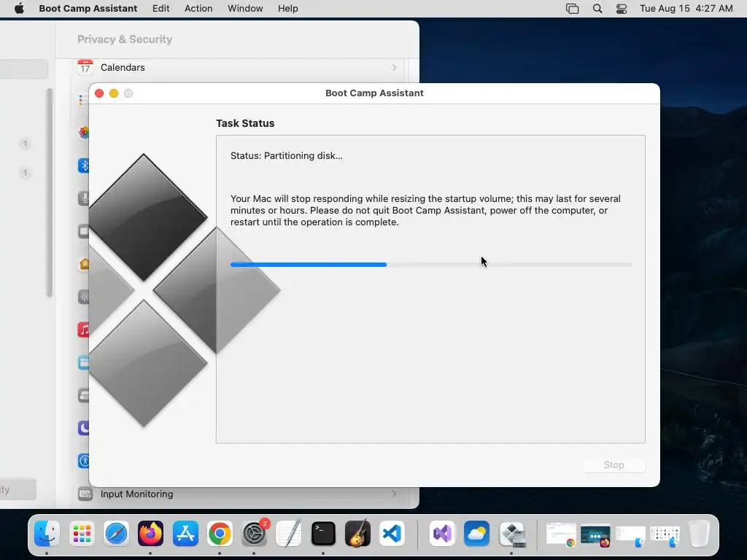The width and height of the screenshot is (747, 560).
Task: Click the Microphone icon in Privacy & Security
Action: (84, 198)
